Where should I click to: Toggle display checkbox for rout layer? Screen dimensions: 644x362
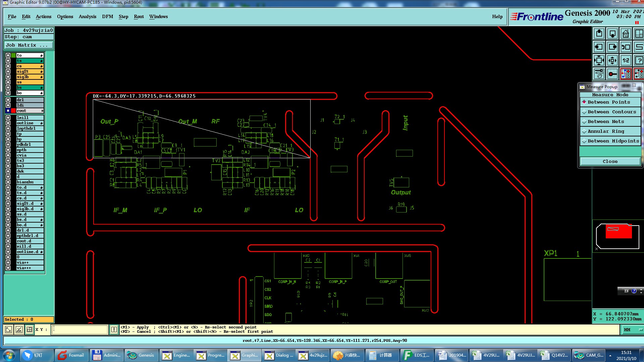pyautogui.click(x=8, y=111)
